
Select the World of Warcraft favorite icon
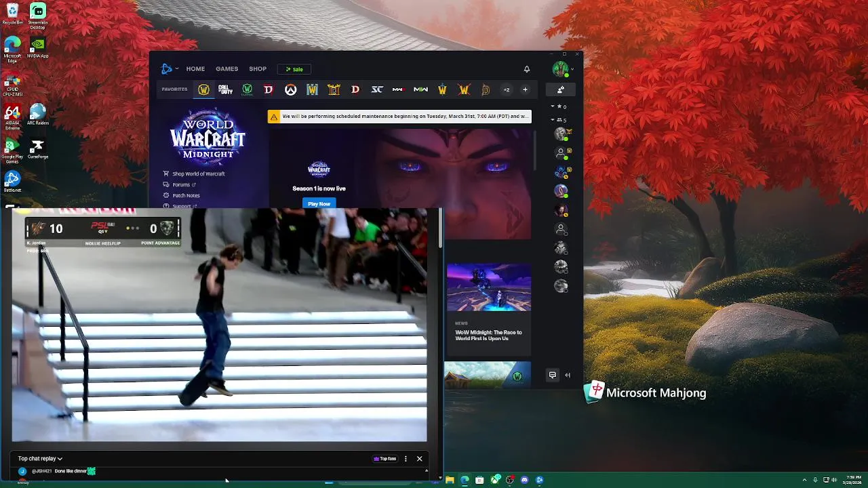(x=203, y=89)
